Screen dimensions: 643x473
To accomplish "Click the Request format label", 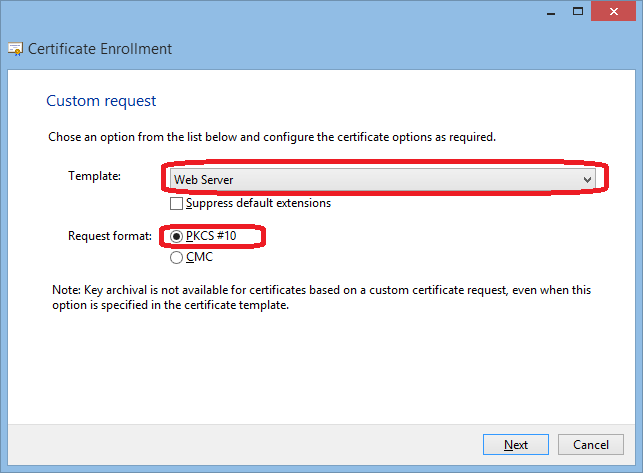I will point(110,236).
